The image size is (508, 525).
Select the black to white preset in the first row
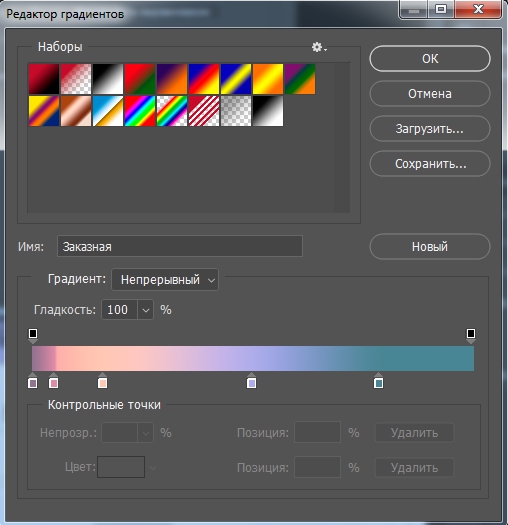pos(108,79)
